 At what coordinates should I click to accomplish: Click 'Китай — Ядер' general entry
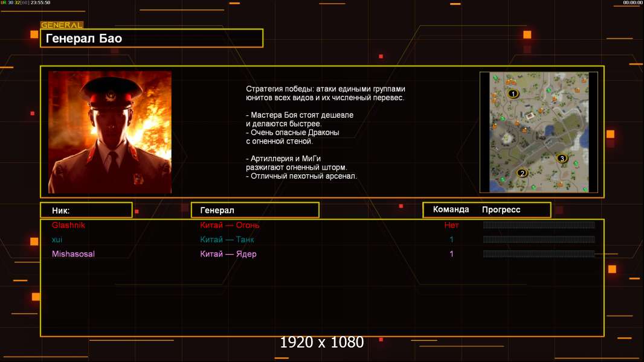click(228, 254)
